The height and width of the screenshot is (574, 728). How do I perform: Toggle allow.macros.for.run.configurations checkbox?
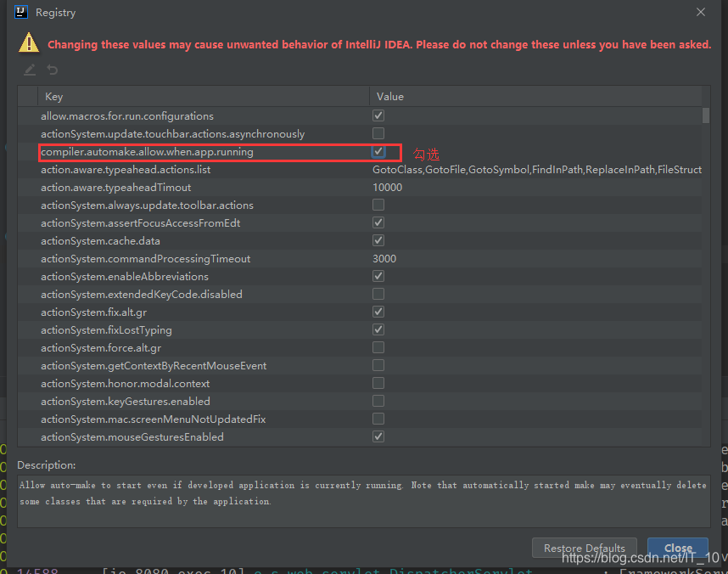click(x=378, y=115)
